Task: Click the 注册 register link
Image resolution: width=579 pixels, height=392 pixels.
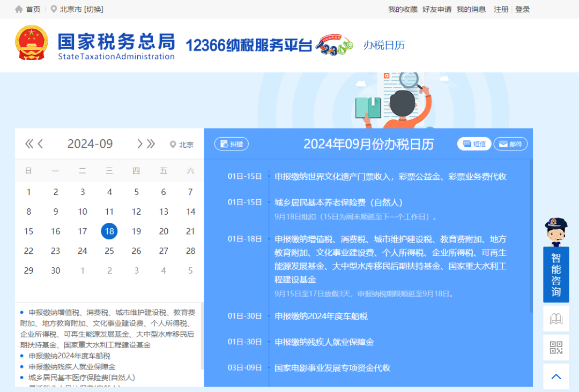Action: click(500, 9)
